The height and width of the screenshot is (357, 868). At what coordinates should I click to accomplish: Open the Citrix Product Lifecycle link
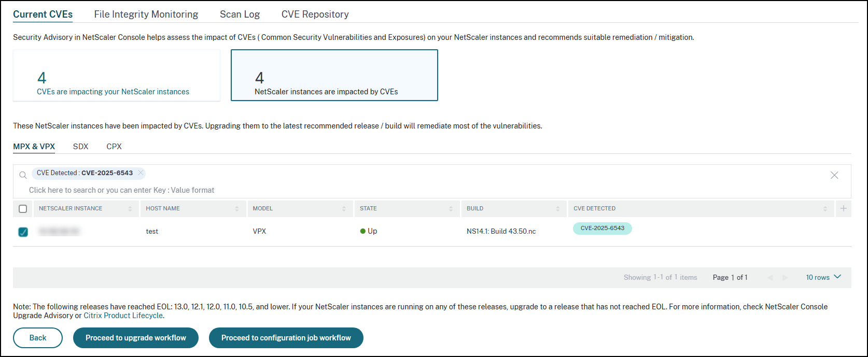pyautogui.click(x=123, y=316)
